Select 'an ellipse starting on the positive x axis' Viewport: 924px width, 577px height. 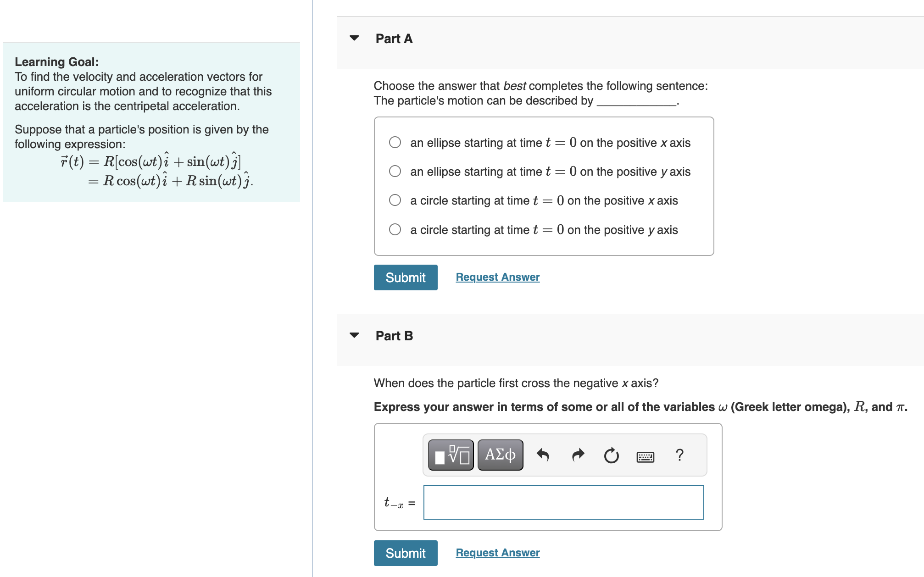[x=395, y=143]
